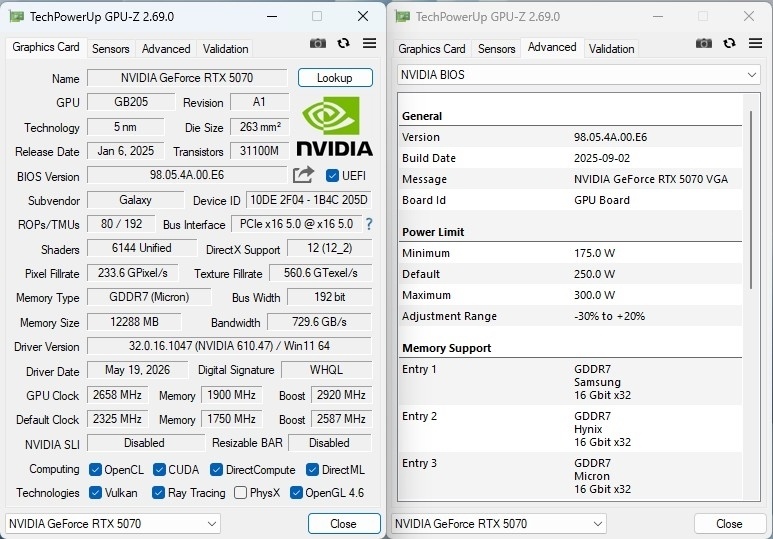Screen dimensions: 773x539
Task: Click refresh icon in right Advanced window
Action: (x=730, y=43)
